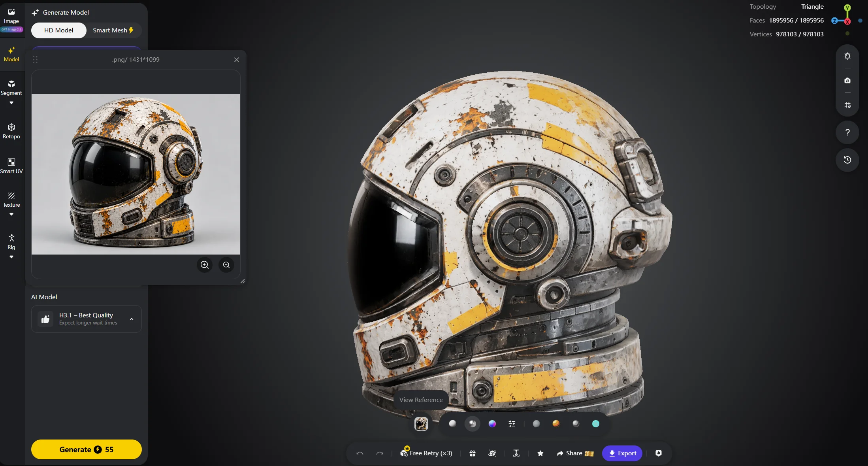Zoom in on the reference image
868x466 pixels.
(205, 265)
